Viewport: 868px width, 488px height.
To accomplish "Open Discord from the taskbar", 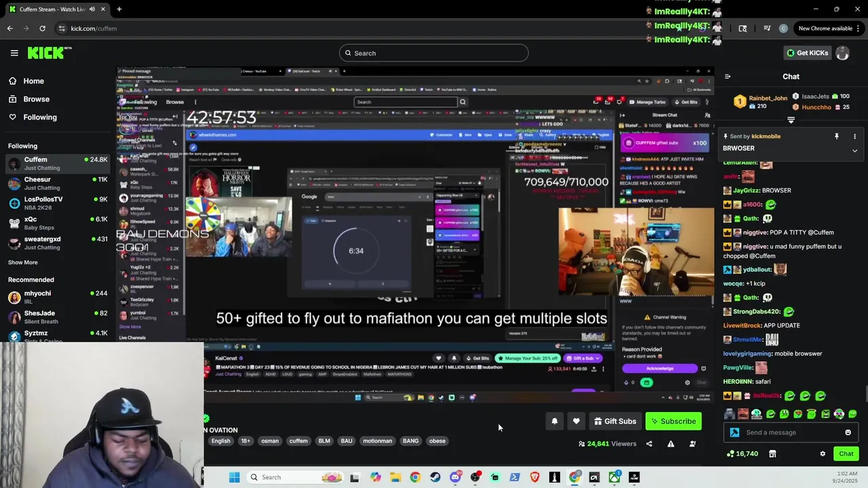I will coord(455,477).
